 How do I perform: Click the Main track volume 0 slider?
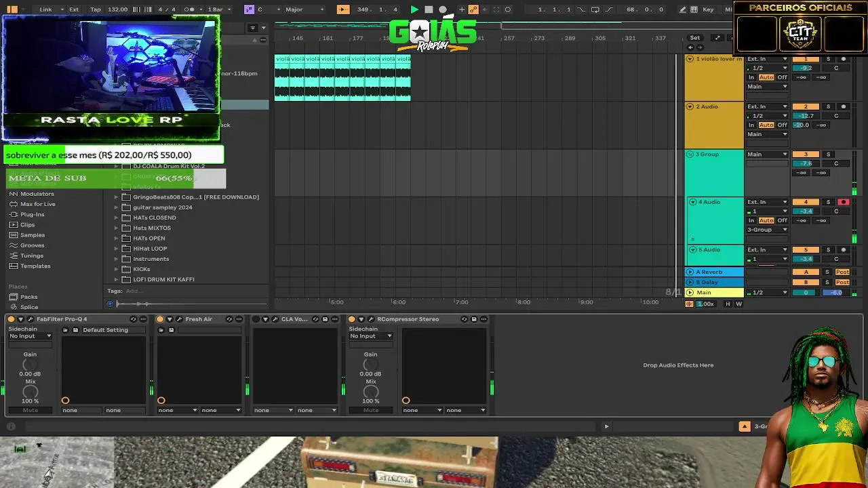806,293
